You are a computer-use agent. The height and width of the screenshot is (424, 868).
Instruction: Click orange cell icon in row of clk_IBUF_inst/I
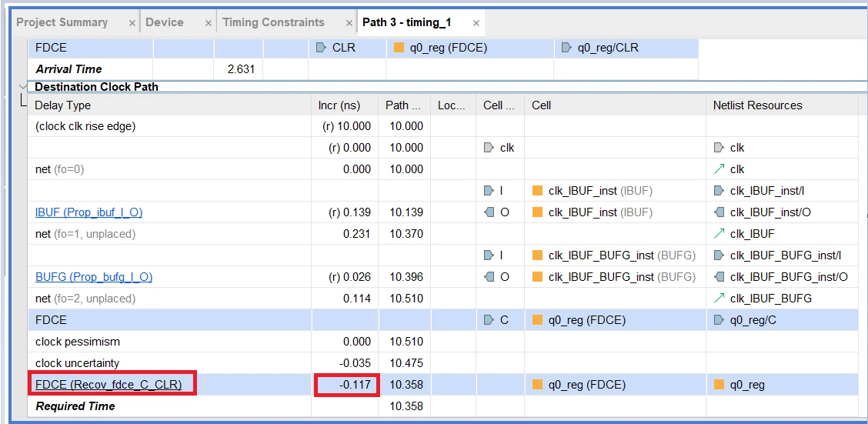coord(537,191)
